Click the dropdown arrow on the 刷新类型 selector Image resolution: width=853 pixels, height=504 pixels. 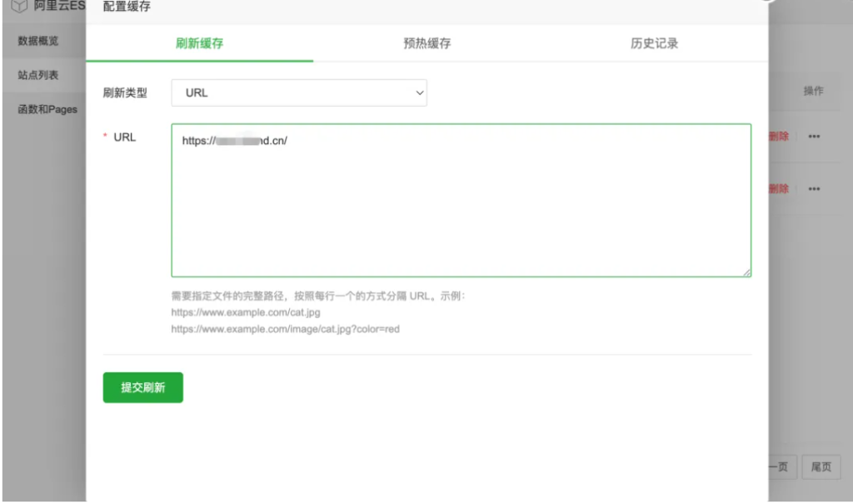(418, 92)
